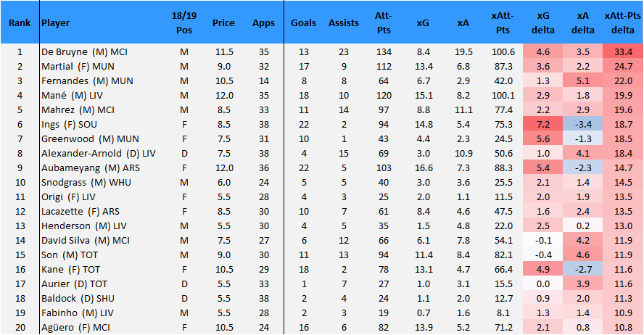Select De Bruyne's 33.4 xAtt-Pts delta cell
This screenshot has width=644, height=335.
point(623,52)
